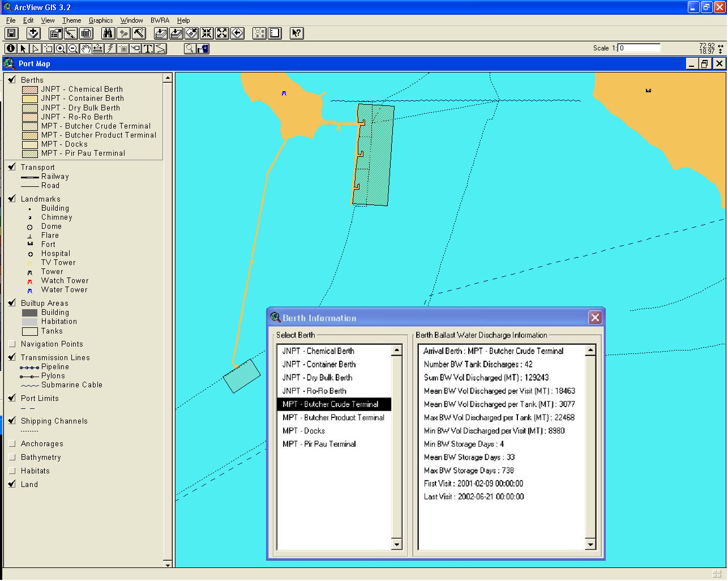Open the Theme menu

[71, 20]
